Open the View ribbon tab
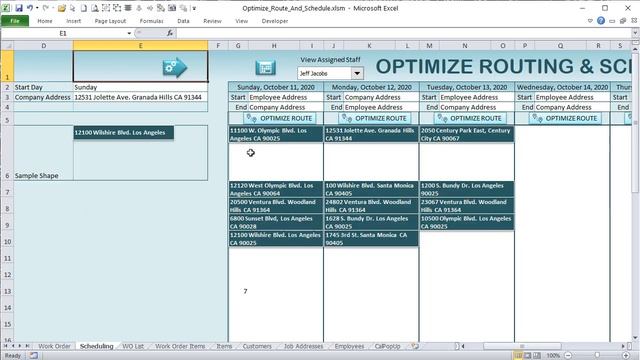Screen dimensions: 640x360 click(x=241, y=21)
